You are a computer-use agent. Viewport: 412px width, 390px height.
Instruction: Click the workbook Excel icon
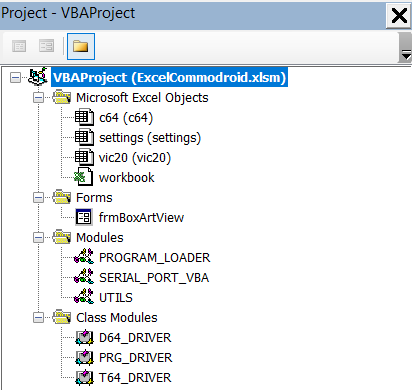click(x=83, y=177)
